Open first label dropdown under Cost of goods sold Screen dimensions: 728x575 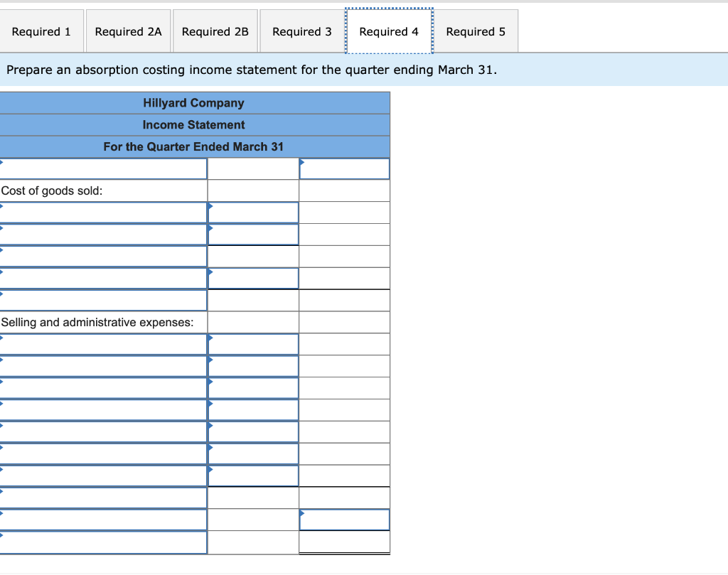[103, 213]
